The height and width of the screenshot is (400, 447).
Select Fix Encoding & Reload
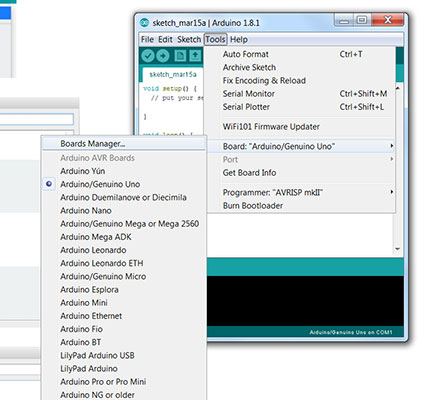click(x=301, y=80)
